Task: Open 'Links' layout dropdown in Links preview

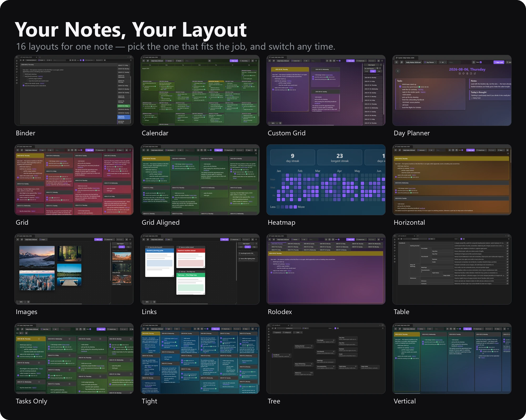Action: [169, 239]
